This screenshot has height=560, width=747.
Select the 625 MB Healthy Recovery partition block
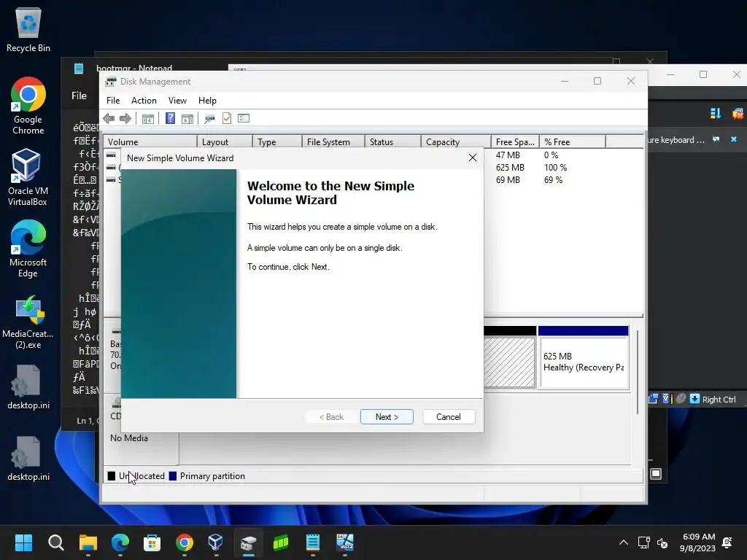pos(584,357)
